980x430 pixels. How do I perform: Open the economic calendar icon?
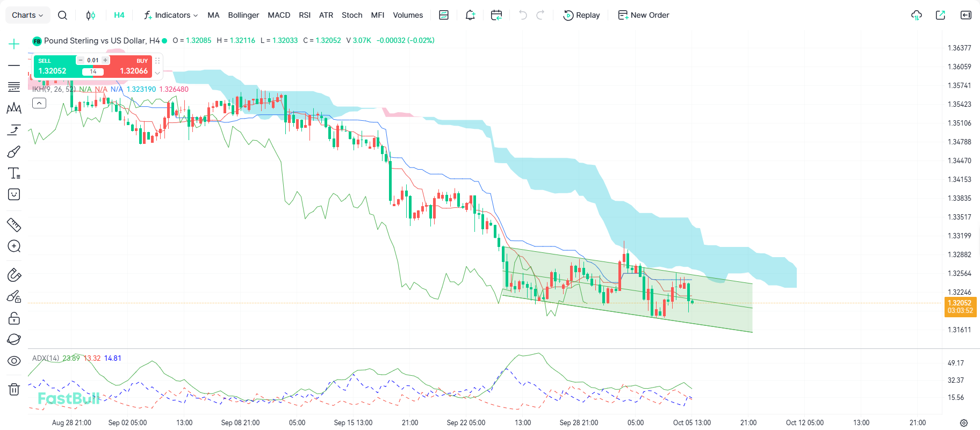(x=496, y=15)
